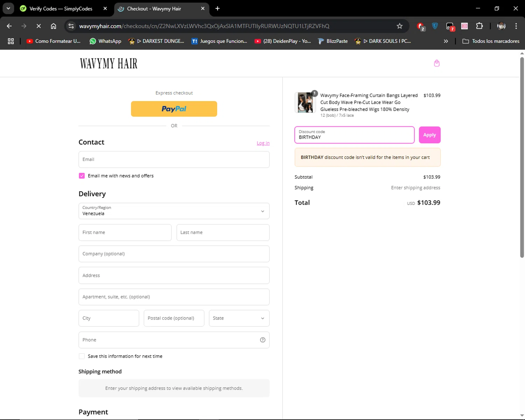Apply the discount code
Screen dimensions: 525x420
(429, 135)
